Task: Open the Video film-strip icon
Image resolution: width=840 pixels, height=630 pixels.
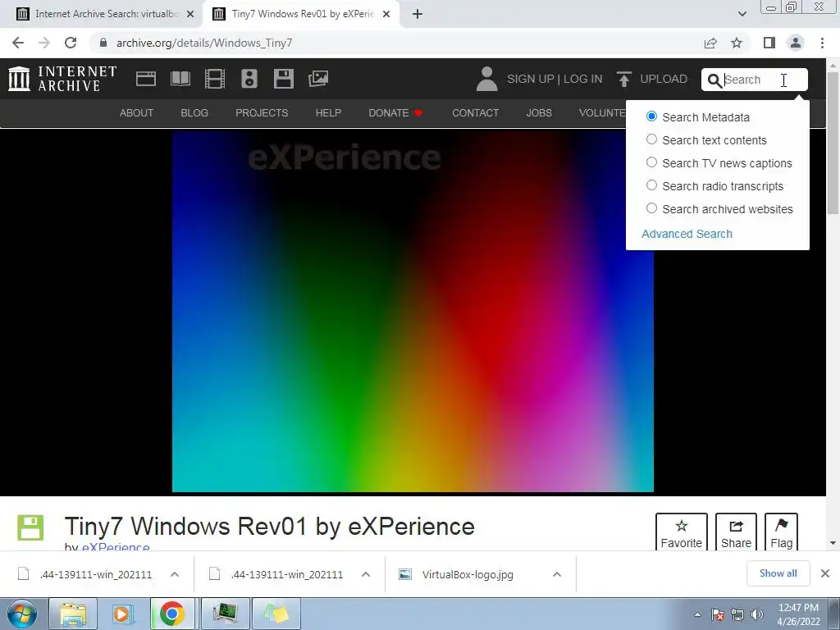Action: 215,79
